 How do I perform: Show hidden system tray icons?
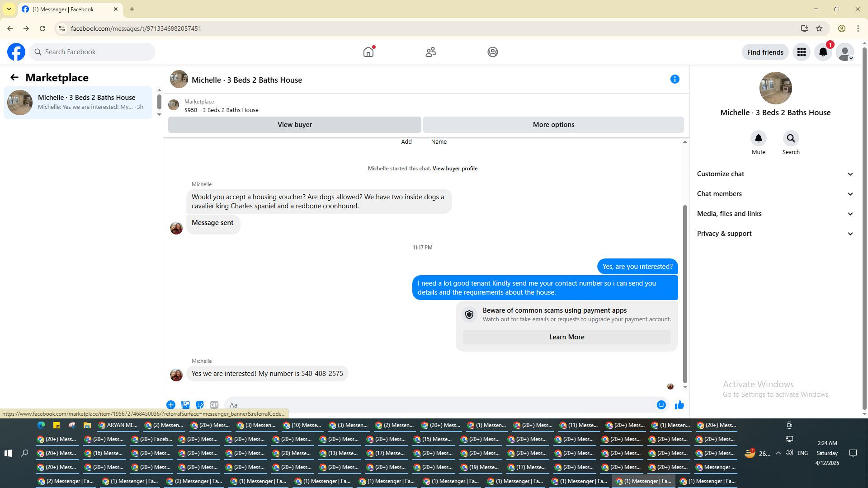[x=778, y=453]
